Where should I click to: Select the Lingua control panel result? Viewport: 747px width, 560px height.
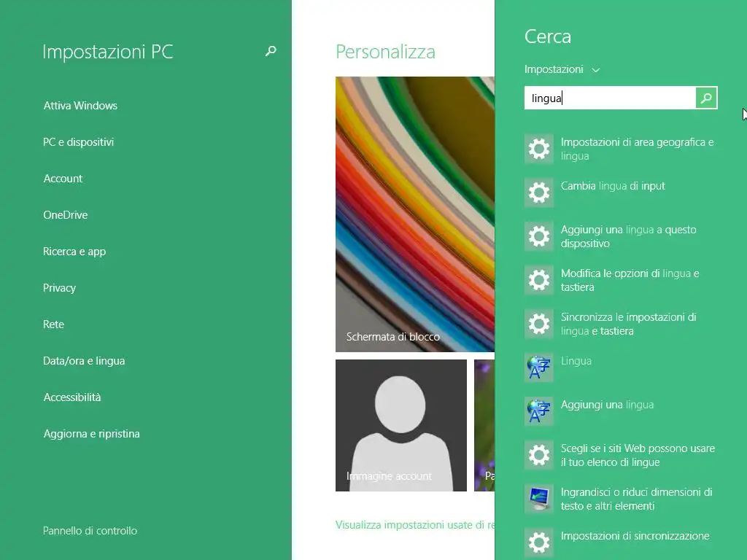click(622, 368)
